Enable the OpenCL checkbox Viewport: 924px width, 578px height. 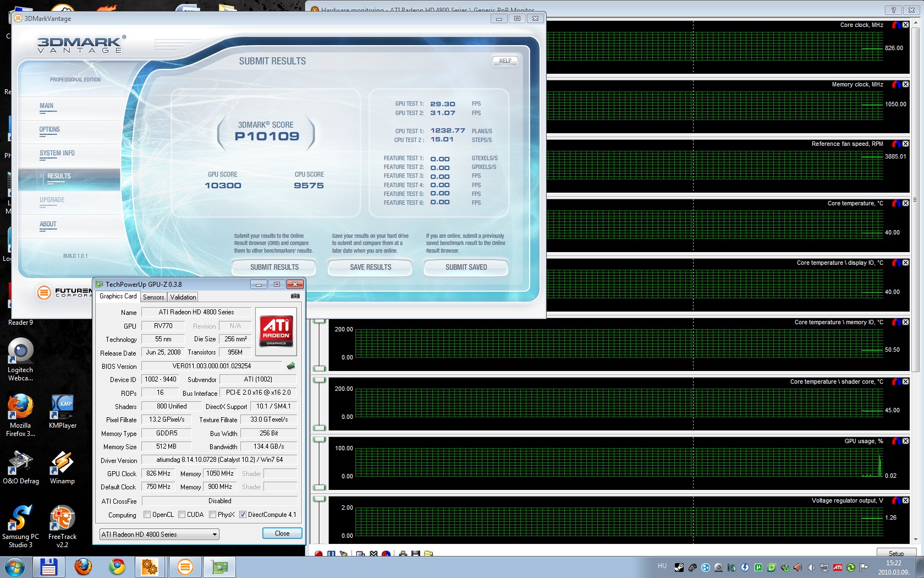[147, 515]
